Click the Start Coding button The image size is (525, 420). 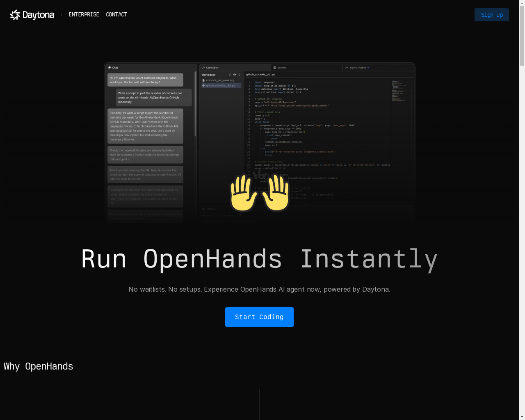pos(259,317)
